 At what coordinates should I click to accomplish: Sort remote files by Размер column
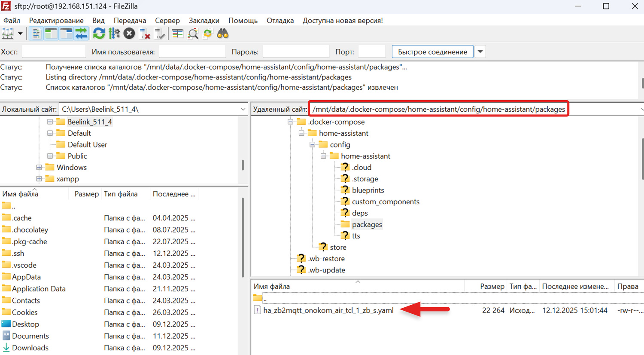click(486, 286)
